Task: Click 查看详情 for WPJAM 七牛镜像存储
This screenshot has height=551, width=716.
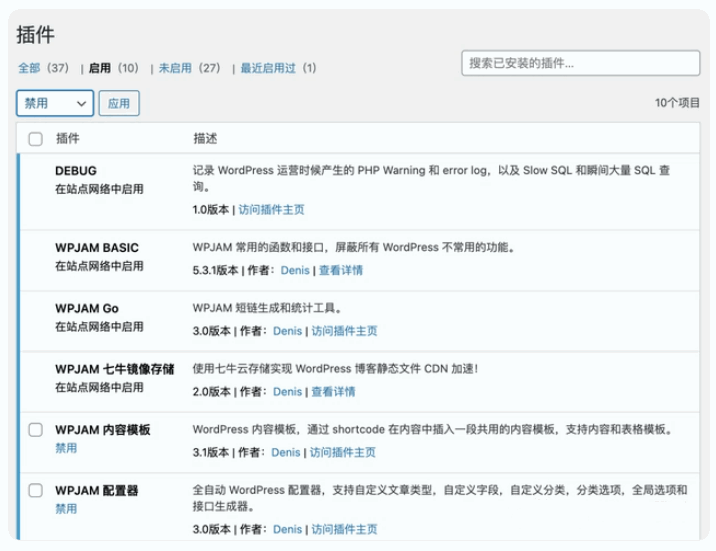Action: (333, 392)
